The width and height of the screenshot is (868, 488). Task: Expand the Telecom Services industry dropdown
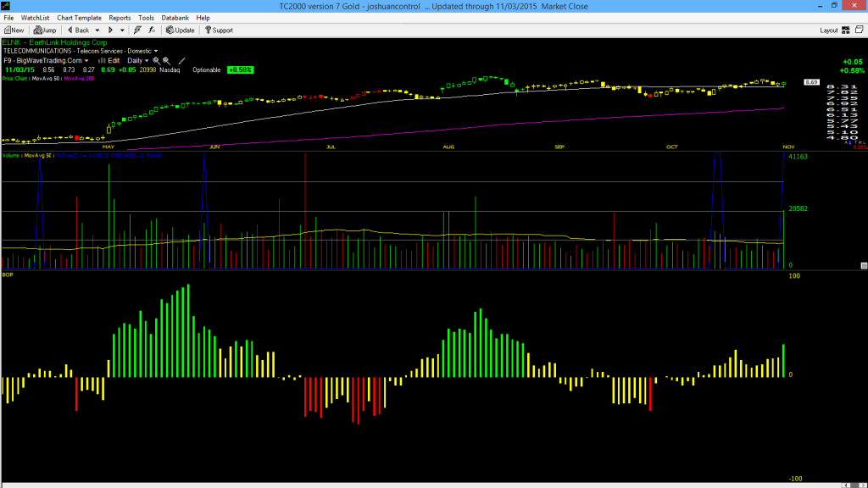156,51
